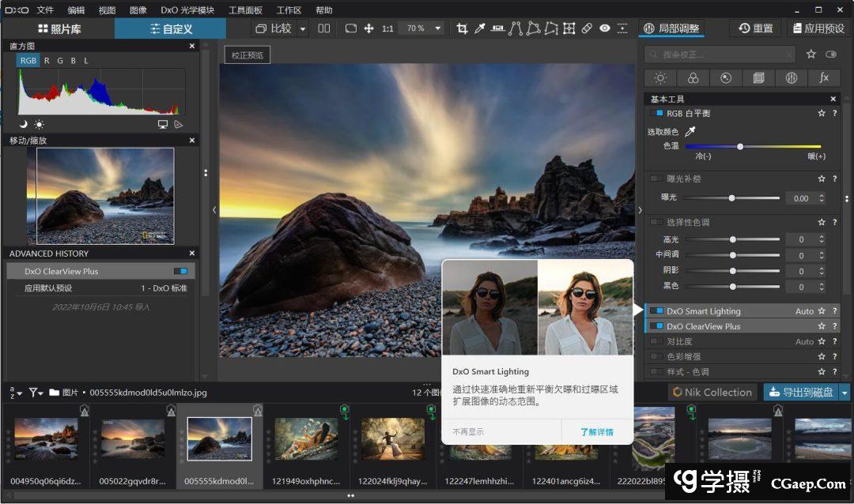Click the Move/pan hand tool
Viewport: 854px width, 504px height.
tap(368, 28)
